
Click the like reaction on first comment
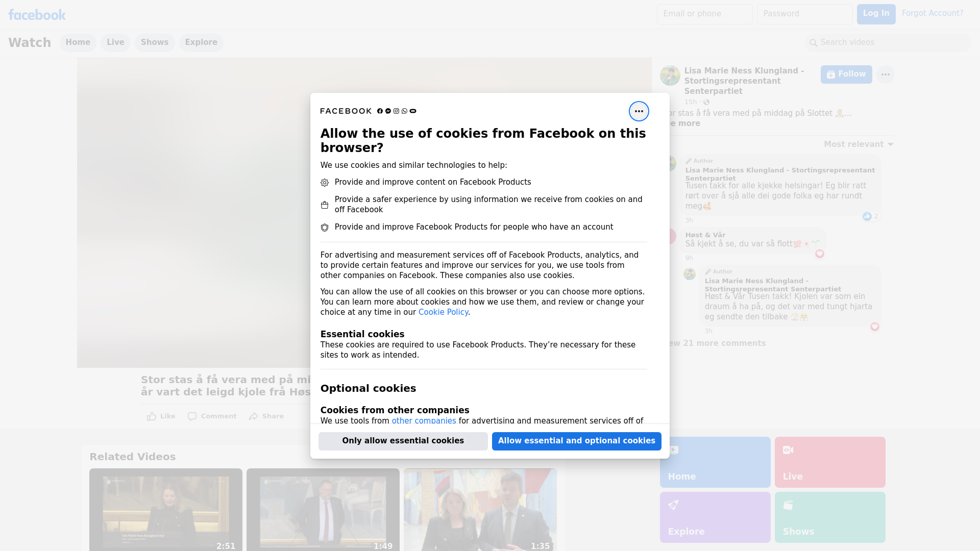(x=867, y=216)
